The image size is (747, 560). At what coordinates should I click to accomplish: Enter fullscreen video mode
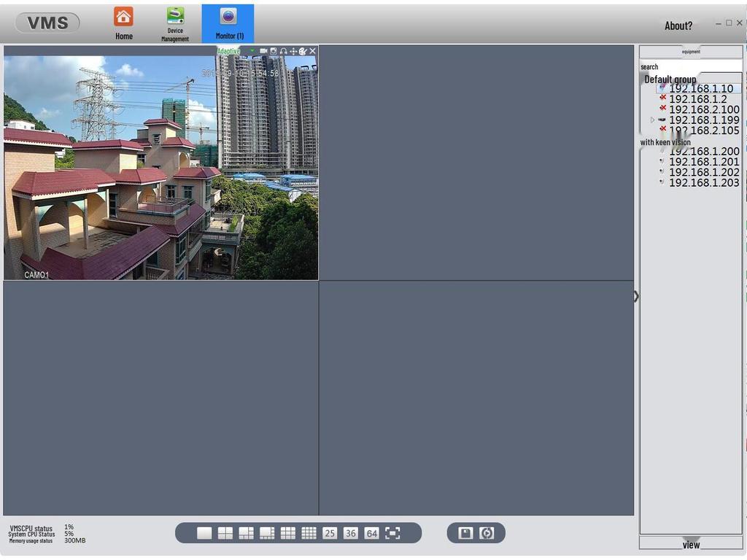pos(392,533)
